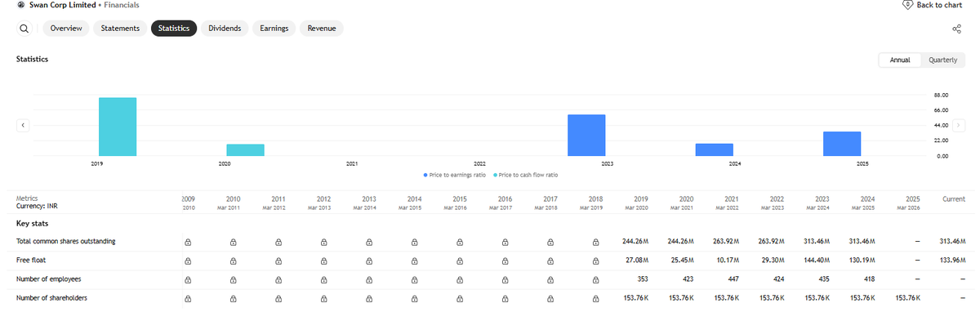Image resolution: width=980 pixels, height=321 pixels.
Task: Go back to chart
Action: (x=933, y=5)
